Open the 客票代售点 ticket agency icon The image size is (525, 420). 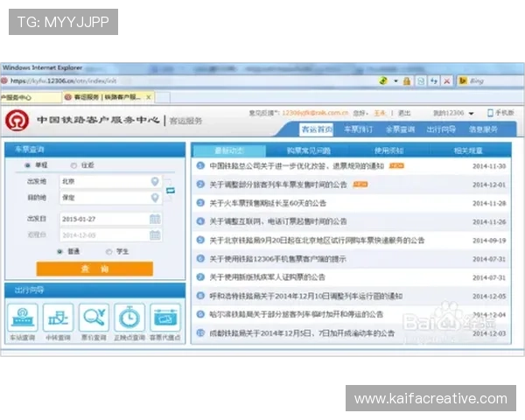(x=165, y=317)
